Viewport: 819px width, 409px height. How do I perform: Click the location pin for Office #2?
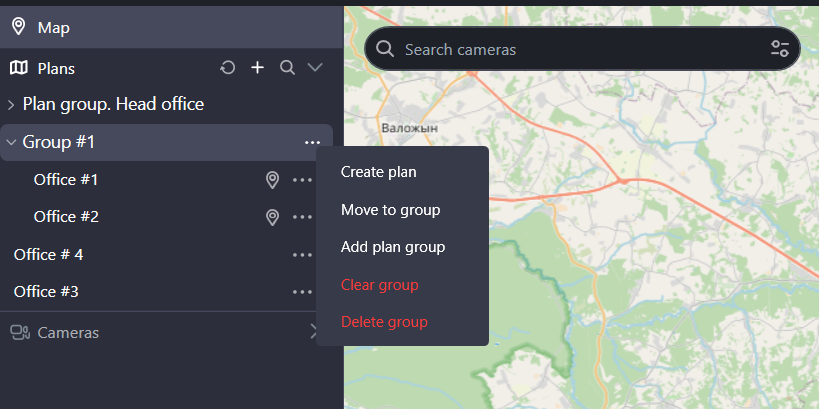[272, 217]
